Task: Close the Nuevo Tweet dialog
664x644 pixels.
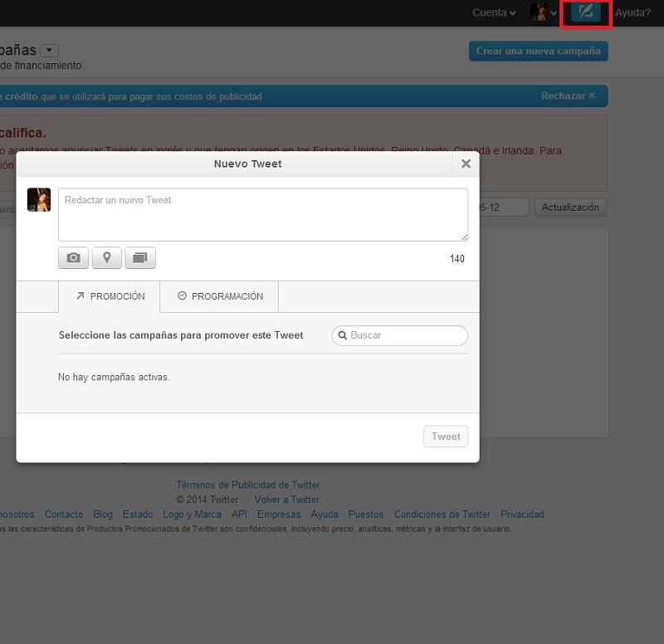Action: (x=466, y=163)
